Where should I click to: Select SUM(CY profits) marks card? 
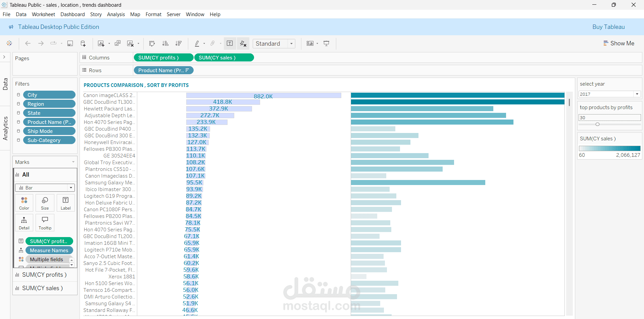pyautogui.click(x=45, y=275)
